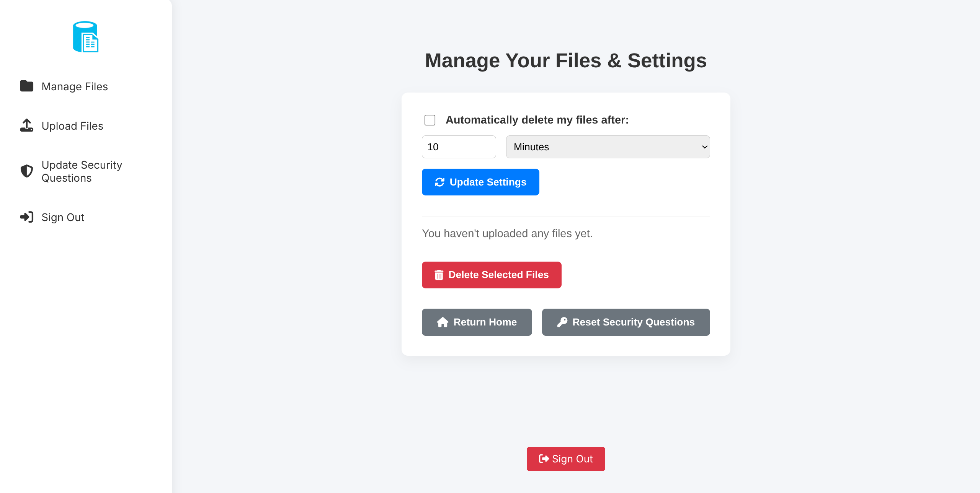This screenshot has height=493, width=980.
Task: Click the trash can icon on the delete button
Action: [439, 275]
